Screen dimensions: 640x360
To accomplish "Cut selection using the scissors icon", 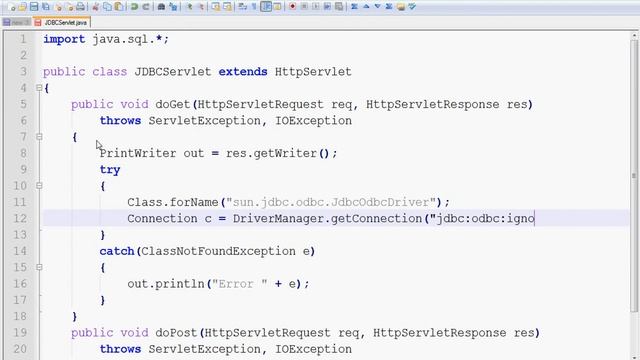I will point(96,7).
